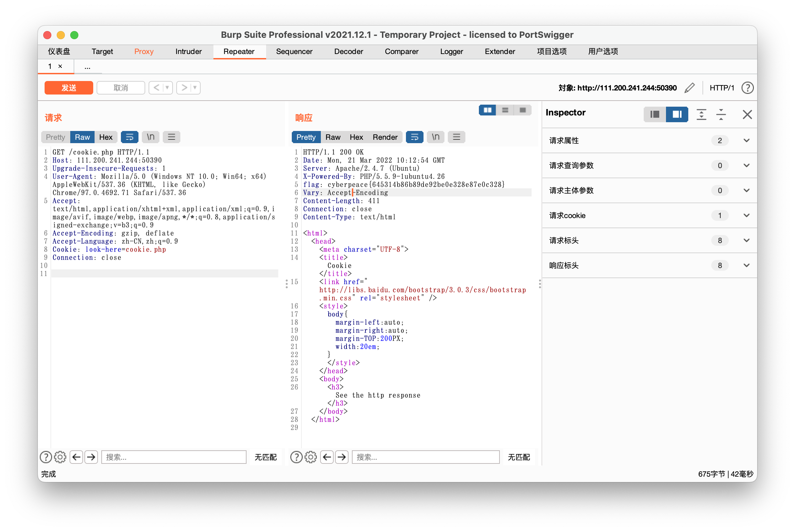This screenshot has width=795, height=532.
Task: Open request search settings gear
Action: [x=60, y=457]
